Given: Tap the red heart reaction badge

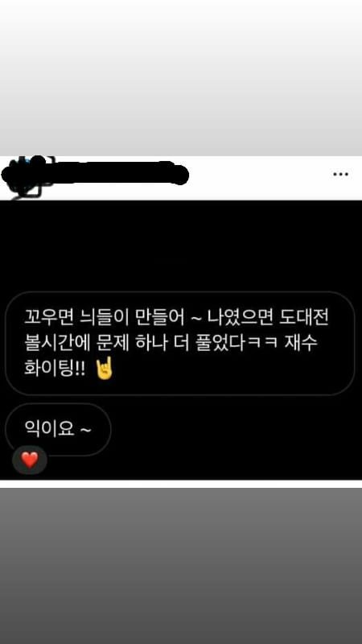Looking at the screenshot, I should 30,460.
